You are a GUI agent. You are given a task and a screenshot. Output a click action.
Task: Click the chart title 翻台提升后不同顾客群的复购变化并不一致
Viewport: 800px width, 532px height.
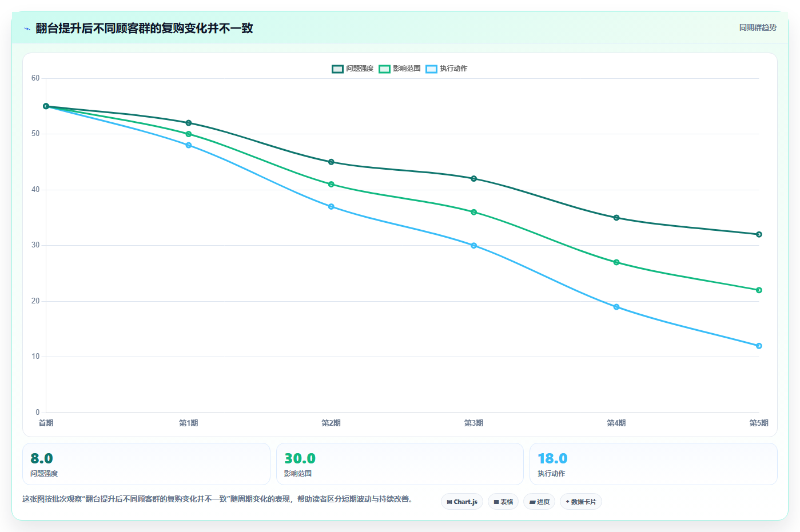(144, 29)
